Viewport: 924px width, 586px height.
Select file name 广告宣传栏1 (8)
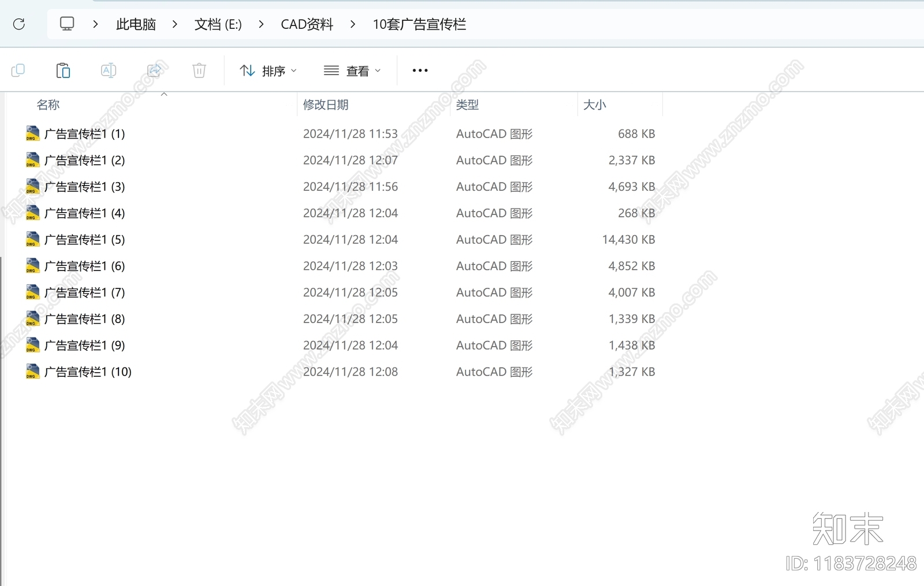point(85,320)
